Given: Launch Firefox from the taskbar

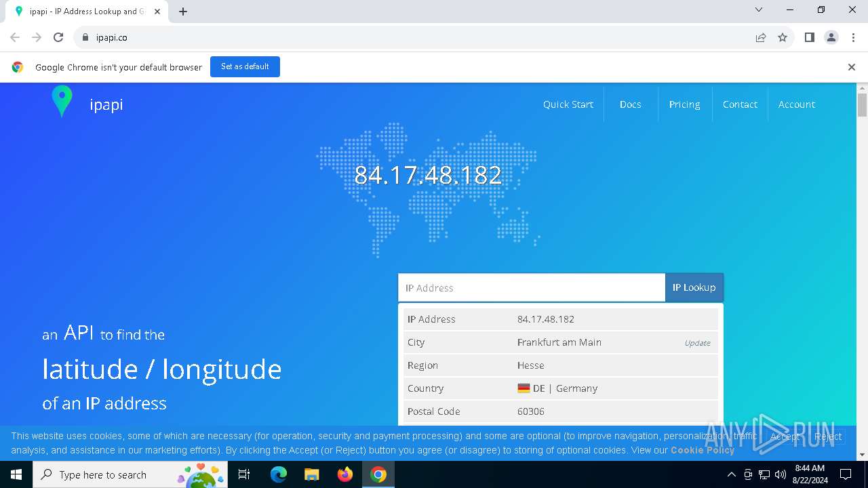Looking at the screenshot, I should [x=345, y=474].
